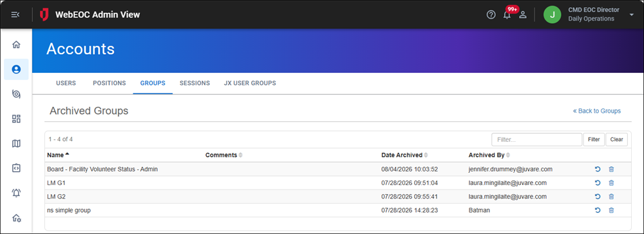Click the green J avatar

[552, 15]
